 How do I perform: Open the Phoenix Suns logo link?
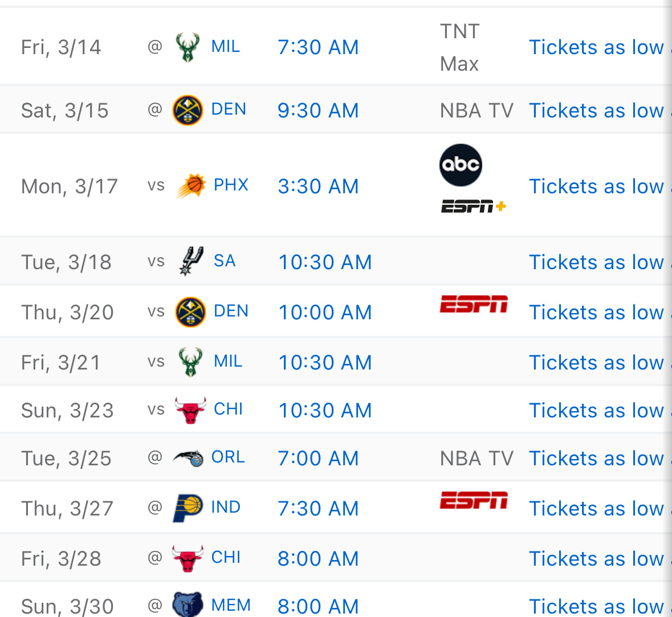click(191, 186)
